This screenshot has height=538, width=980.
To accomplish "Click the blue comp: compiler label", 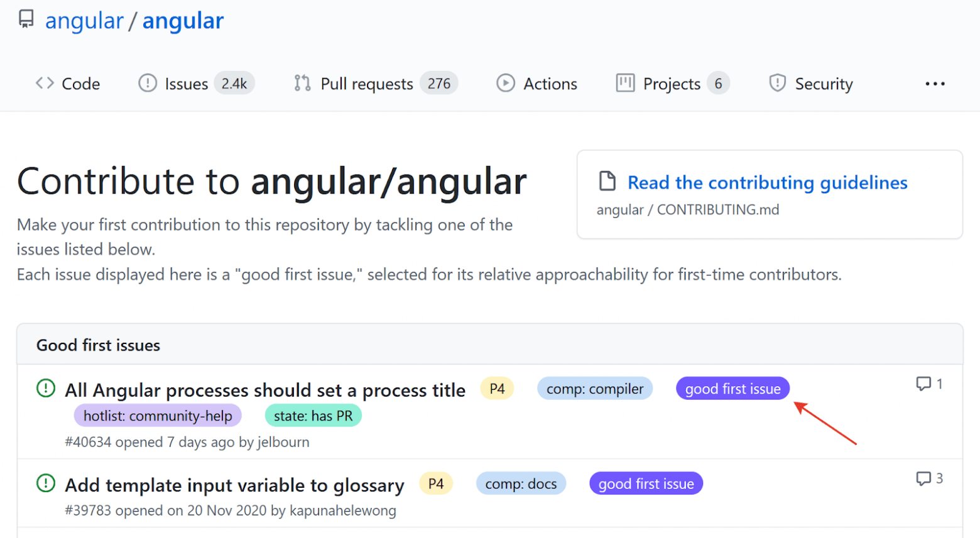I will [594, 389].
